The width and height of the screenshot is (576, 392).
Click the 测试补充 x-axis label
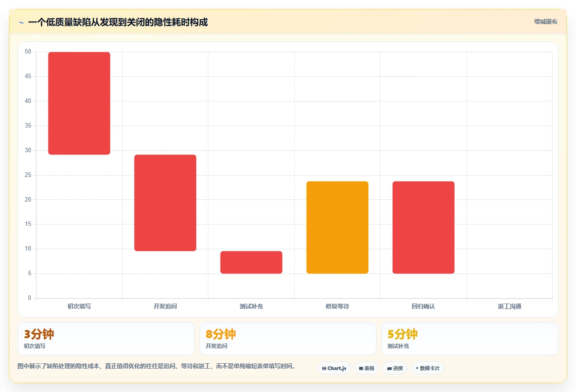click(x=251, y=306)
